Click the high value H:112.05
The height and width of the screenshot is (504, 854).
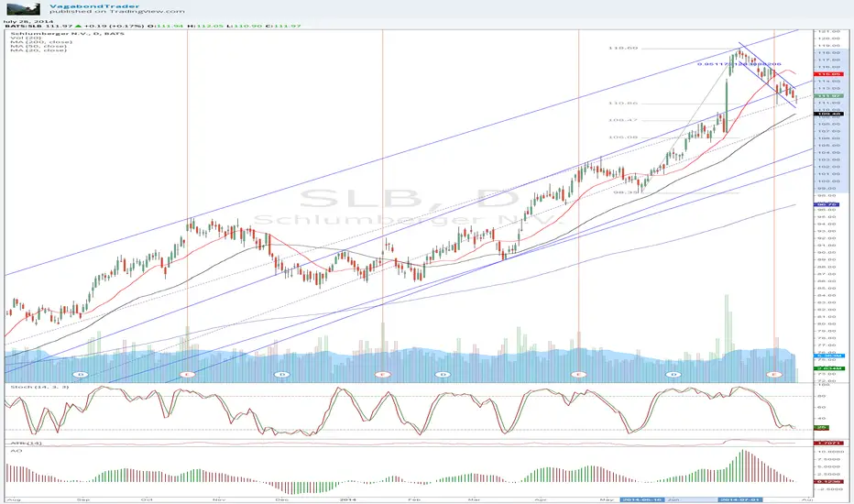coord(205,26)
